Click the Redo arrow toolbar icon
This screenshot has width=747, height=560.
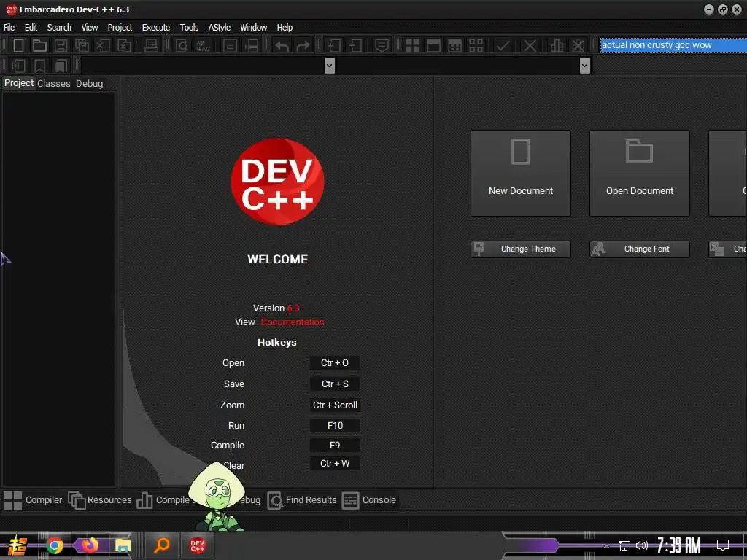(x=303, y=46)
